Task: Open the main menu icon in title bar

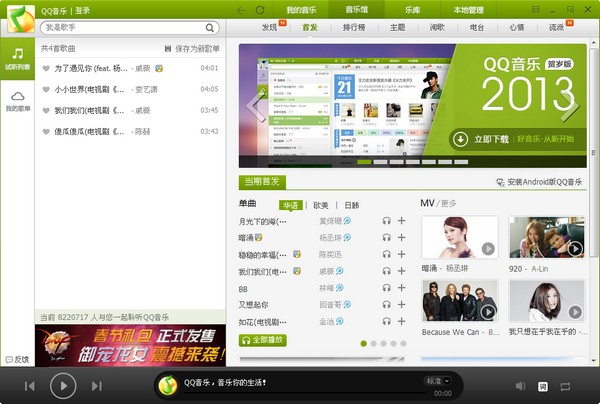Action: tap(536, 10)
